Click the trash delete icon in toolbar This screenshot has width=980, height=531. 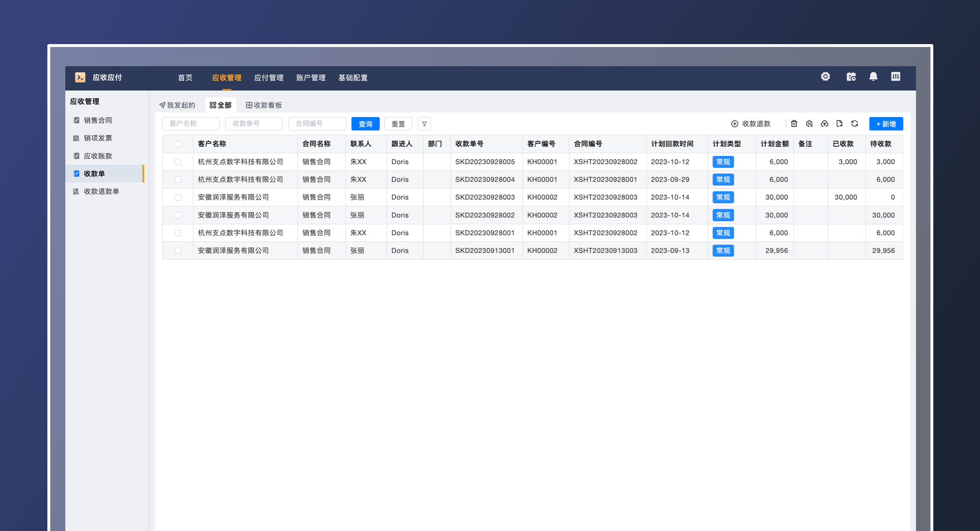pyautogui.click(x=794, y=123)
